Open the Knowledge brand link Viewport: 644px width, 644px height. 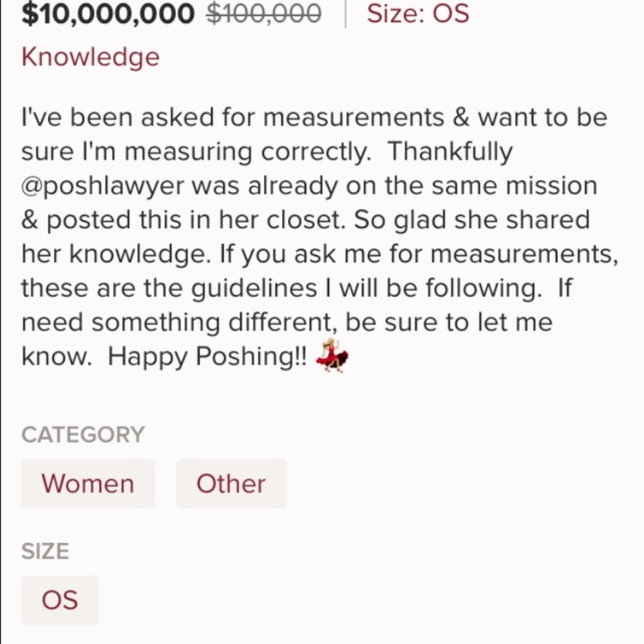coord(90,57)
